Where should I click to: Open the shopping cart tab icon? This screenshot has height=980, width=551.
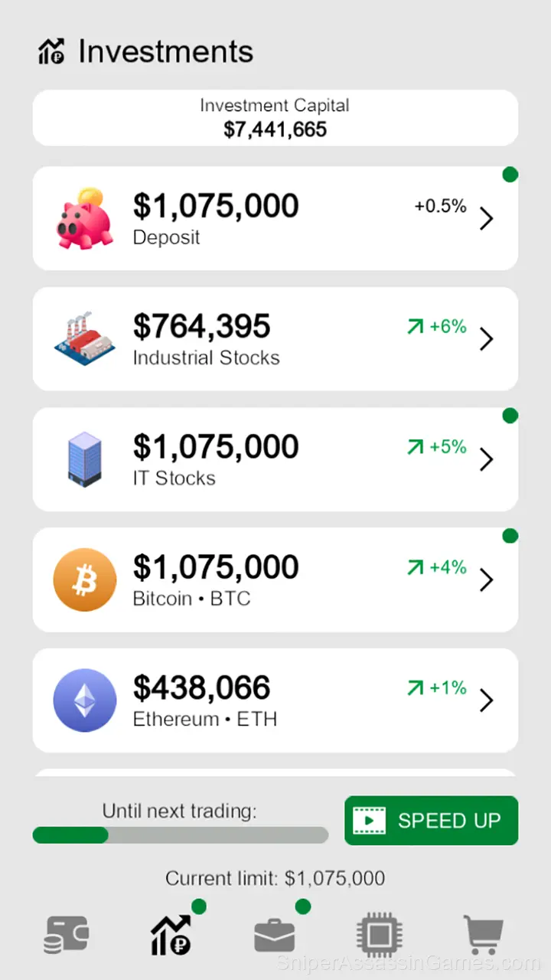(484, 936)
